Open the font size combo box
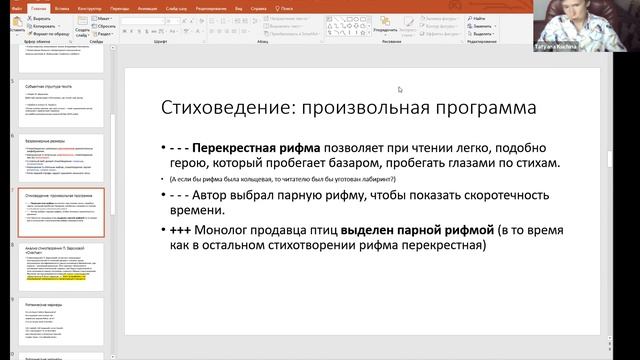Screen dimensions: 640x360 [x=172, y=21]
